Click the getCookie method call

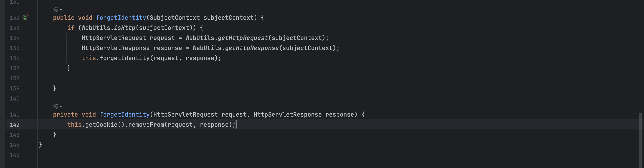click(101, 125)
